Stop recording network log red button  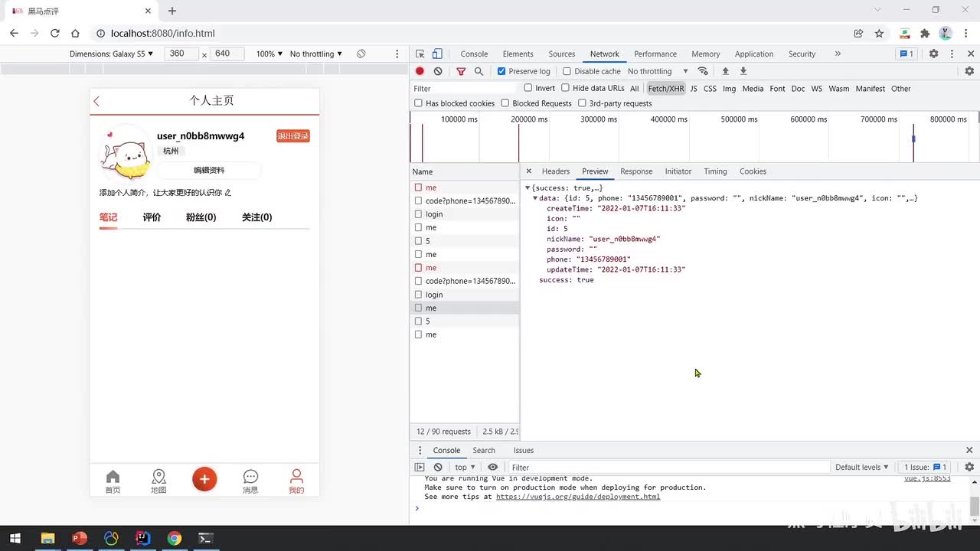click(420, 71)
